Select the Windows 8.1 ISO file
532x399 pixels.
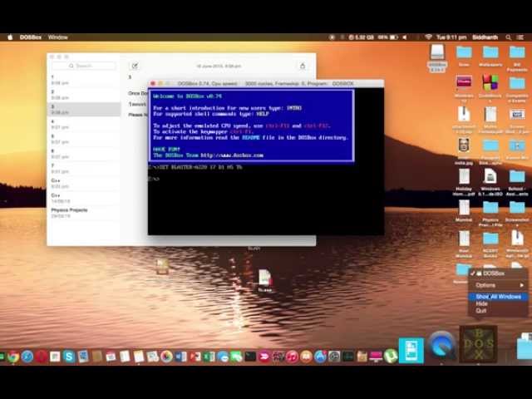[490, 182]
